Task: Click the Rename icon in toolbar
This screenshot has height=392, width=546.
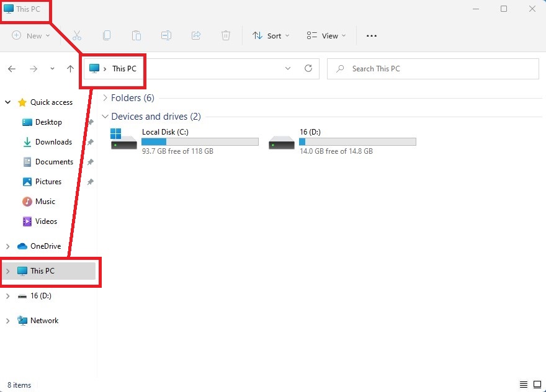Action: 166,35
